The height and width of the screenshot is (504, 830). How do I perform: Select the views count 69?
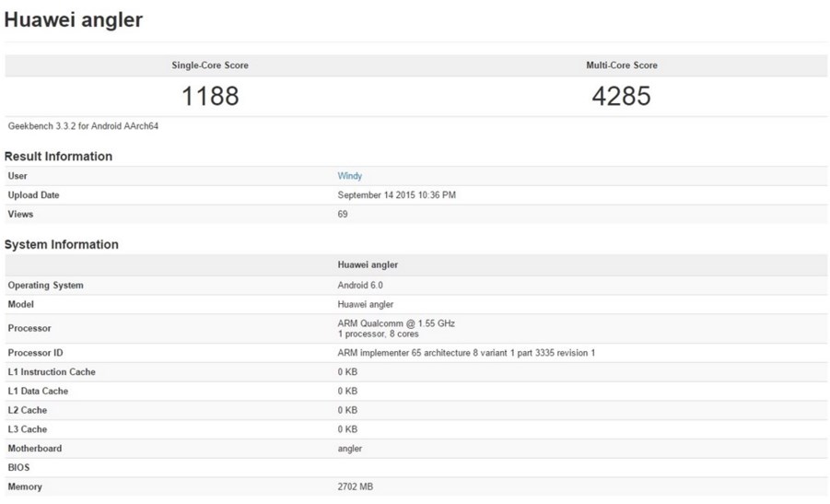coord(343,214)
